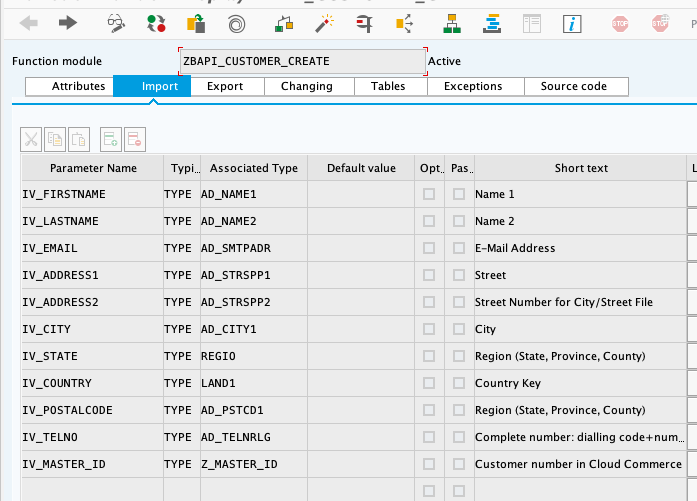
Task: Select the IV_LASTNAME parameter cell
Action: (92, 221)
